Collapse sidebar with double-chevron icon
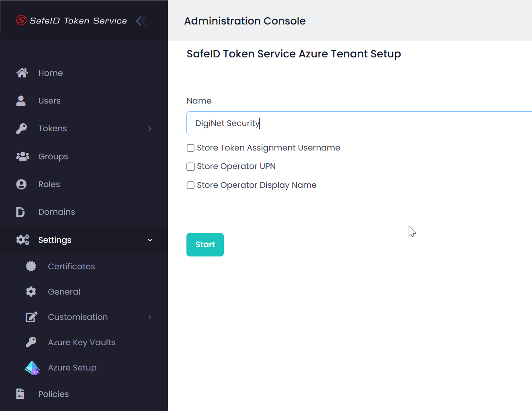532x411 pixels. coord(141,21)
